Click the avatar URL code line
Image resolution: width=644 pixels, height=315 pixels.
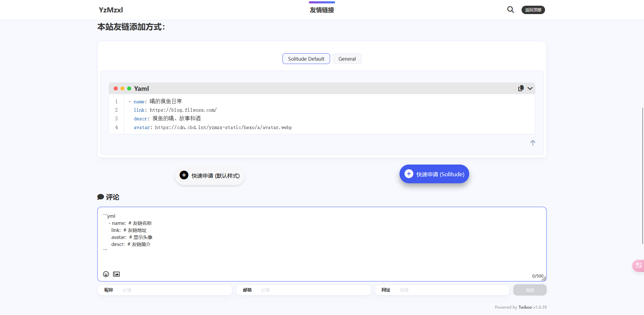[213, 127]
